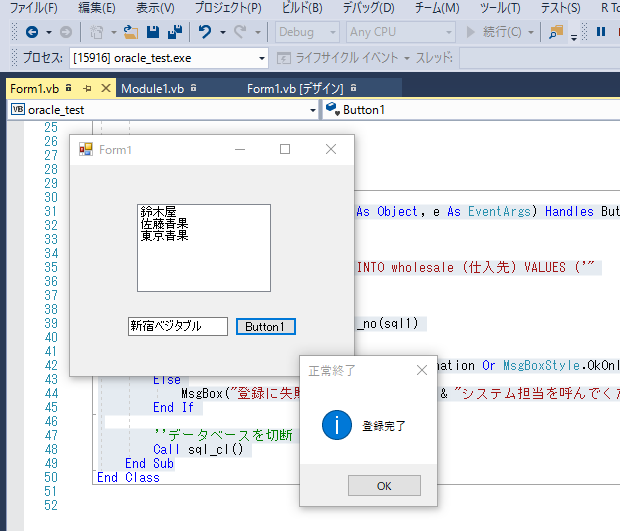
Task: Select 佐藤青果 in the list box
Action: (164, 224)
